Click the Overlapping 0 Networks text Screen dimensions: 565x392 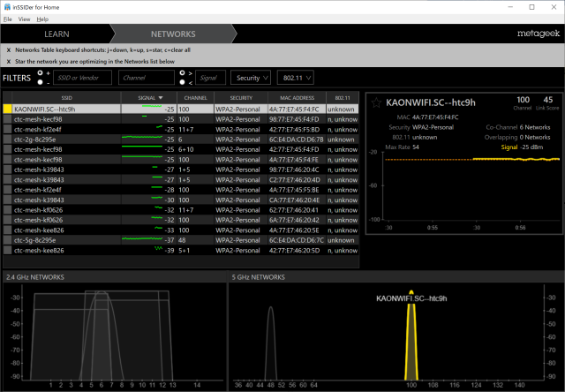[x=517, y=137]
